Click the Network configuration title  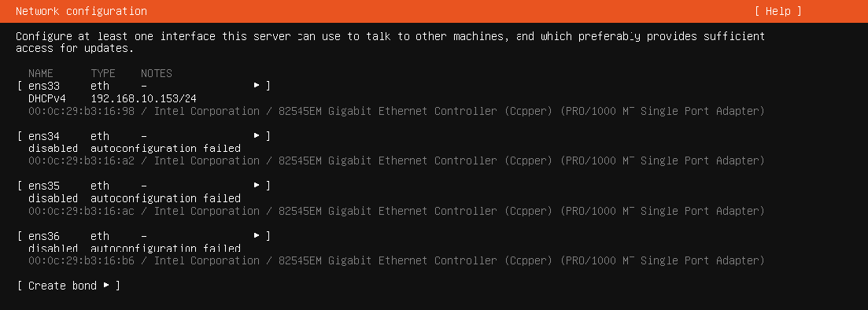click(x=81, y=11)
